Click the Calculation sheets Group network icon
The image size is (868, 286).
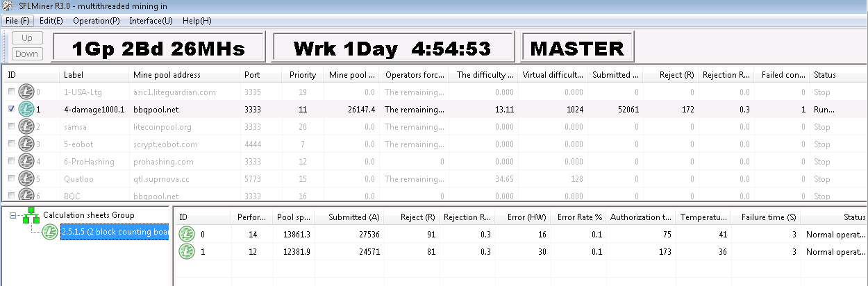click(31, 216)
